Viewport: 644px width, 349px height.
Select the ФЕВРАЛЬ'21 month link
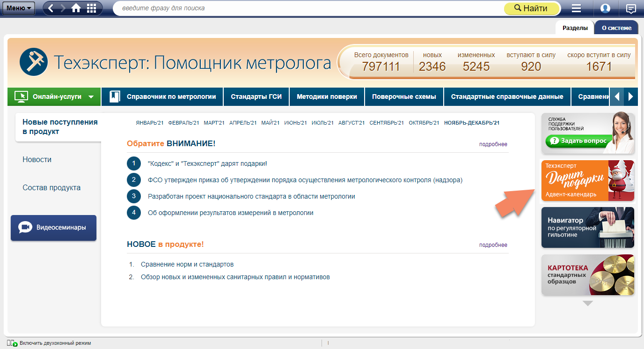point(183,123)
